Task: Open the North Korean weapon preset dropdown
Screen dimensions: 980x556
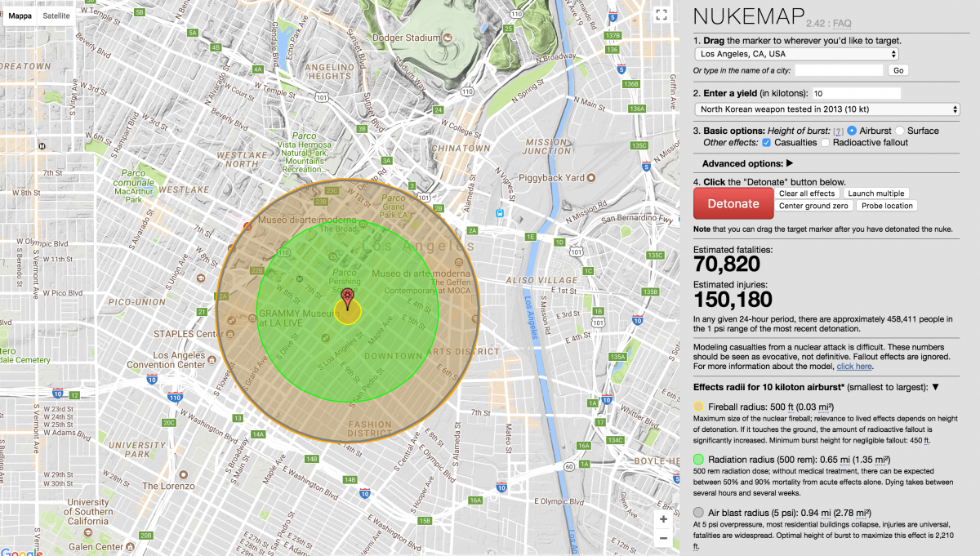Action: 826,109
